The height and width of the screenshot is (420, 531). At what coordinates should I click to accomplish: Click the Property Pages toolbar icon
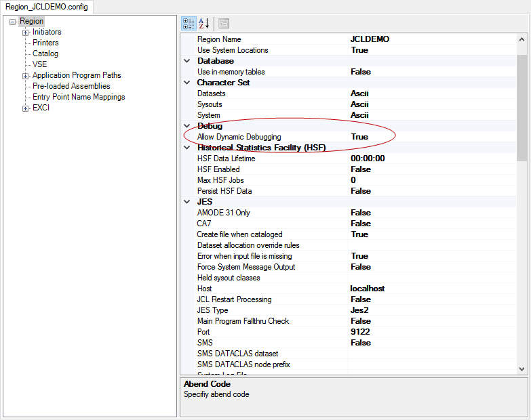click(223, 24)
